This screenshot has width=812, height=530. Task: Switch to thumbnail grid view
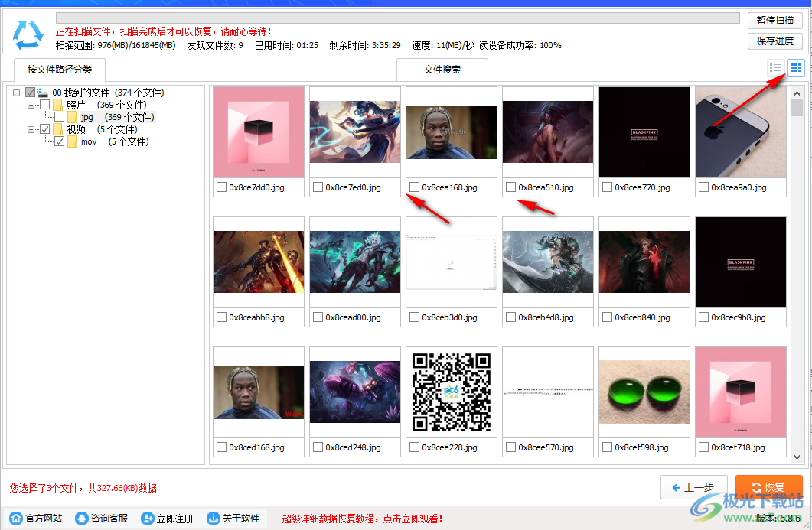(795, 68)
